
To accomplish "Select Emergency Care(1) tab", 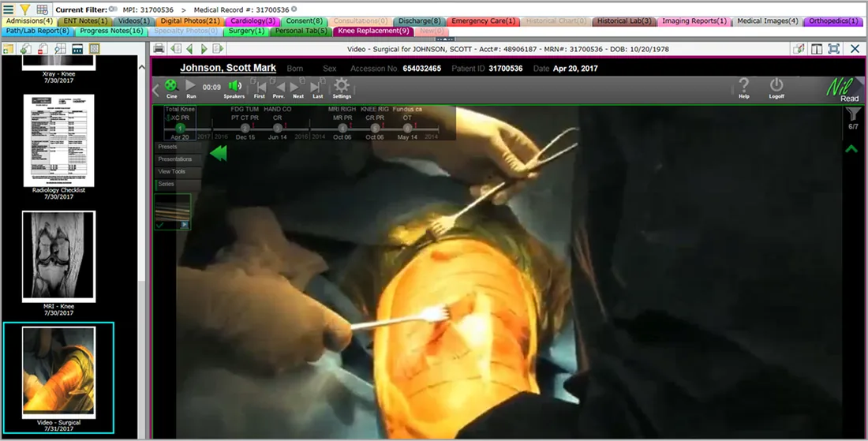I will pyautogui.click(x=483, y=21).
